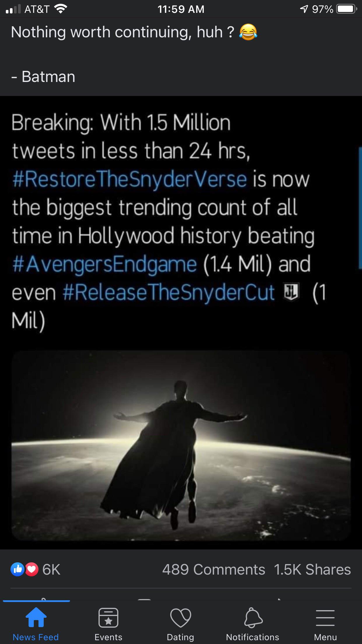
Task: Tap the blue thumbs-up reaction icon
Action: click(x=17, y=569)
